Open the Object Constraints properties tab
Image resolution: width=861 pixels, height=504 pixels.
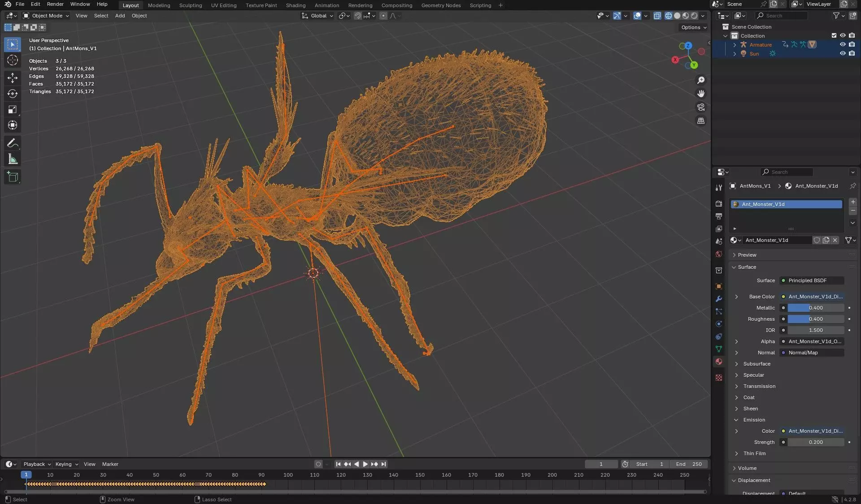pyautogui.click(x=719, y=336)
